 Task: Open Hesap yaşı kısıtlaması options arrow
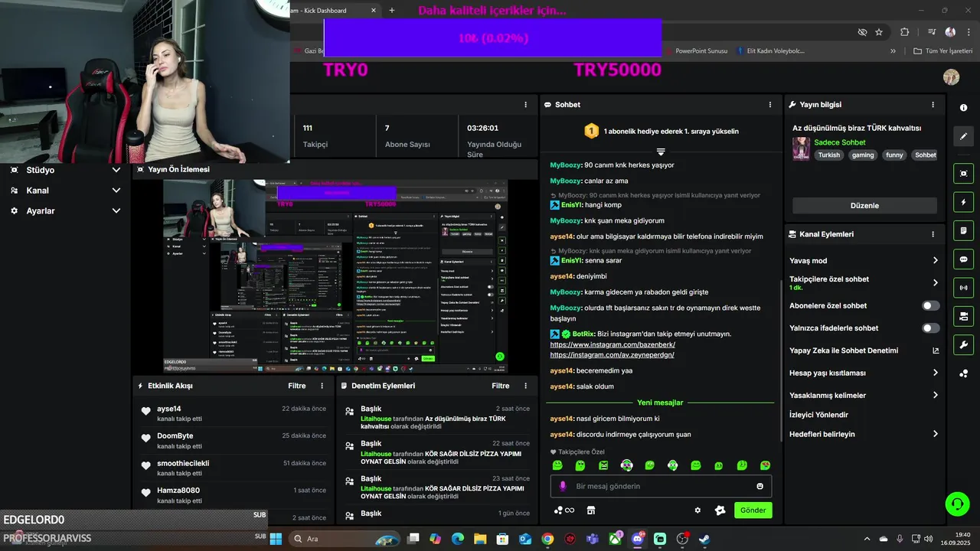935,373
